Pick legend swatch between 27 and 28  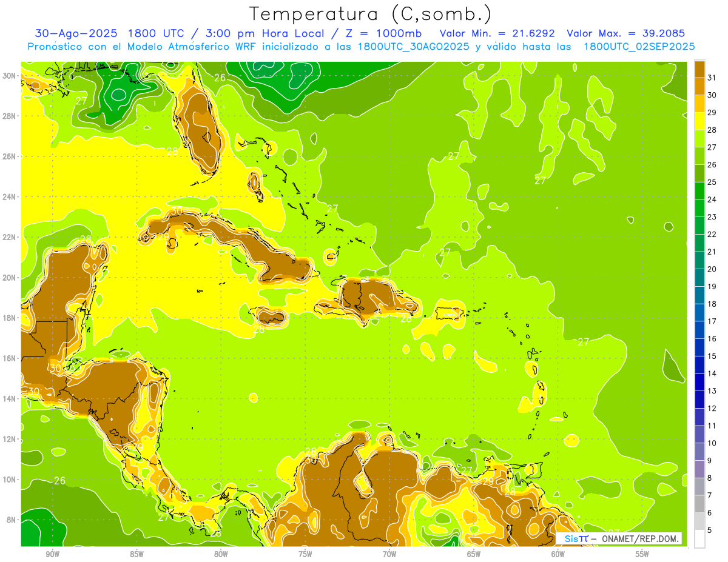pos(699,138)
